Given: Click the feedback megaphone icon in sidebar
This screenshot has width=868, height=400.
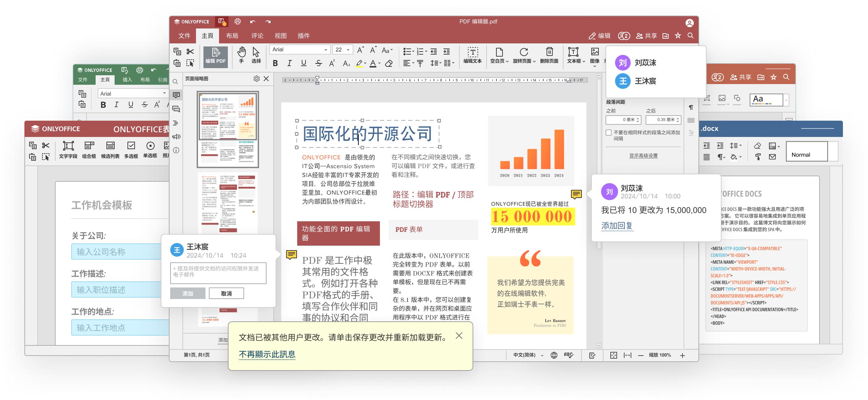Looking at the screenshot, I should click(x=176, y=137).
